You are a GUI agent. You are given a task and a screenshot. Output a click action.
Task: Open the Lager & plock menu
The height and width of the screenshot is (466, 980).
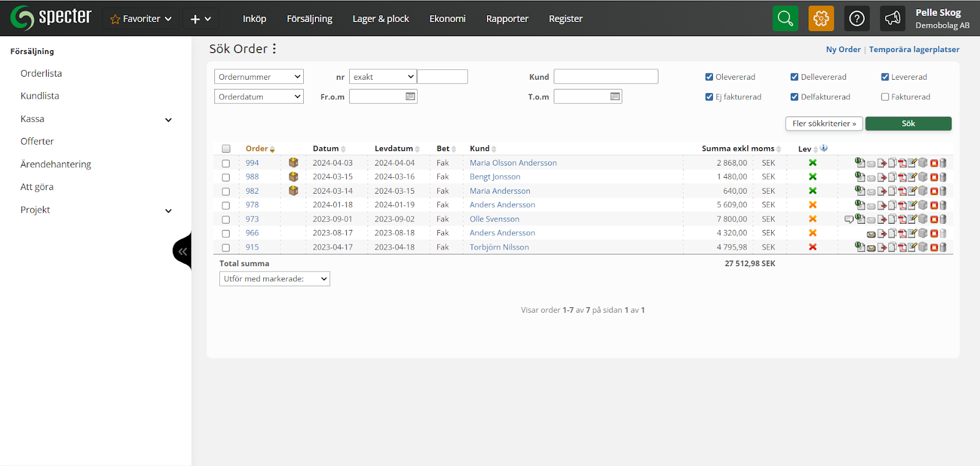pyautogui.click(x=380, y=18)
